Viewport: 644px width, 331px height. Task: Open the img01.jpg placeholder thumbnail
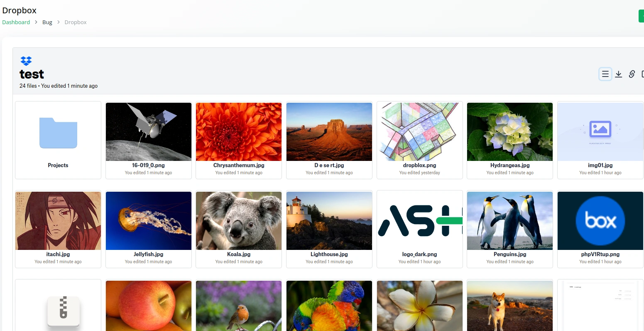coord(600,132)
